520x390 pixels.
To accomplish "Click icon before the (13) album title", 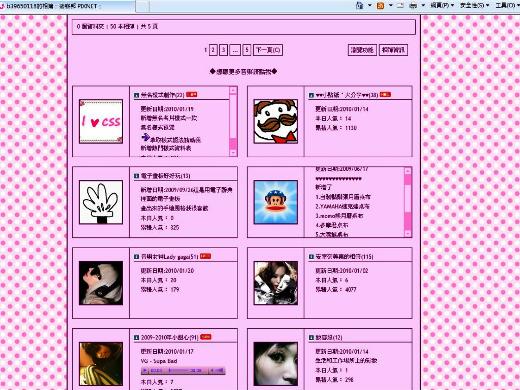I will tap(136, 176).
